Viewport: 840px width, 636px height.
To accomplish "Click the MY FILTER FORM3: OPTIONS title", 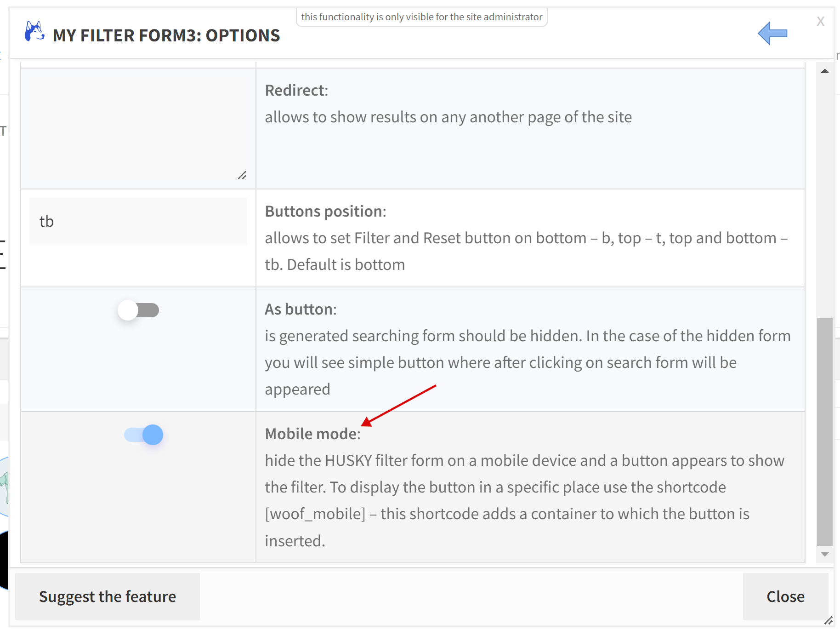I will pos(166,35).
